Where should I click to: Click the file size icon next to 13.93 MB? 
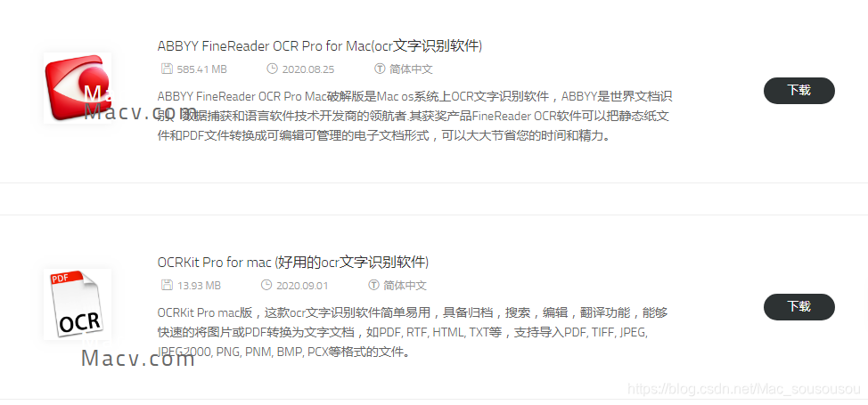(166, 286)
